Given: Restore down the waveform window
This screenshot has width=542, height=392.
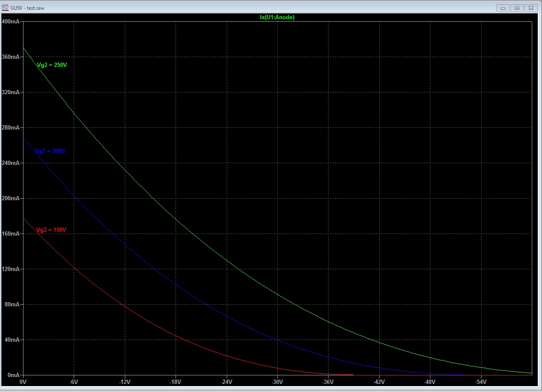Looking at the screenshot, I should point(517,8).
